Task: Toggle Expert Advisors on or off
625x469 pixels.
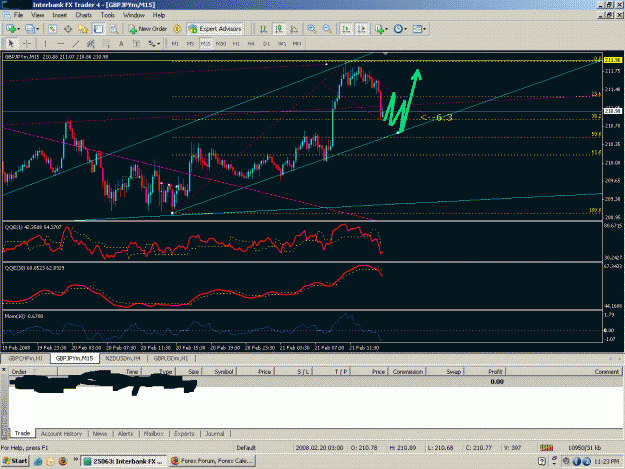Action: [x=215, y=29]
